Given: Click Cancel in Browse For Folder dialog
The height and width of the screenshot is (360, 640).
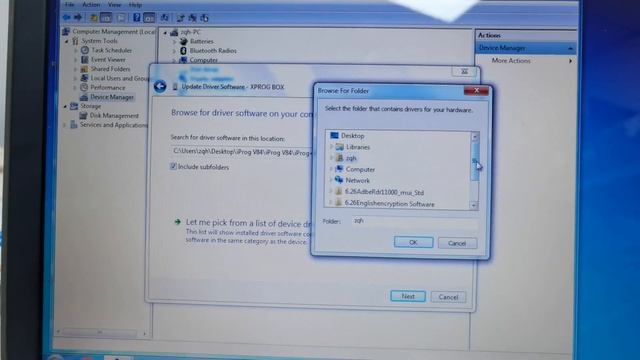Looking at the screenshot, I should (457, 243).
